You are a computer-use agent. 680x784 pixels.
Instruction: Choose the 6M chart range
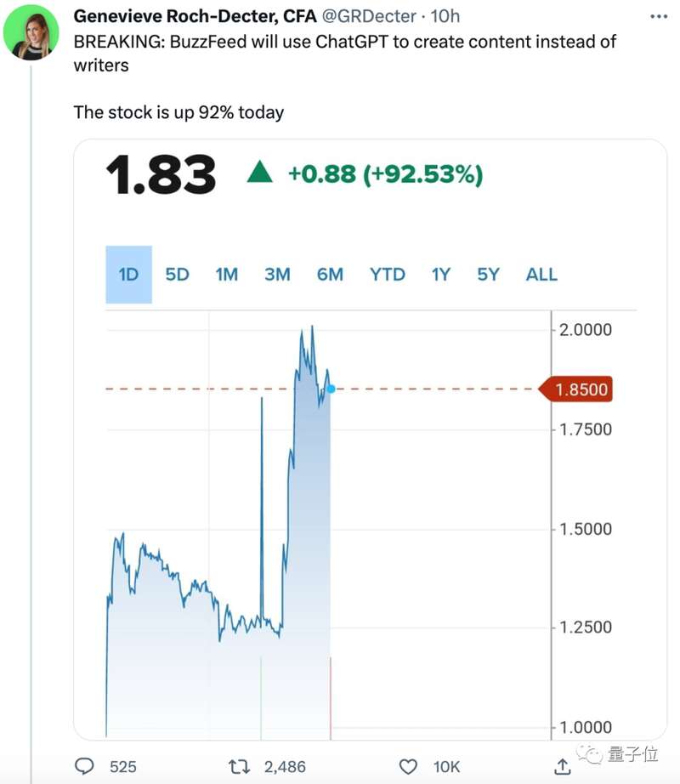(330, 275)
